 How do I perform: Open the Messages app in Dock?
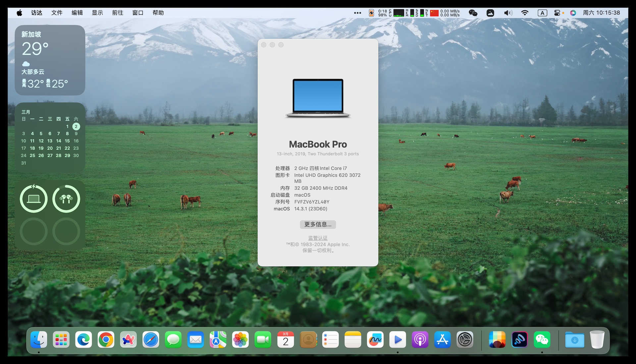[x=173, y=340]
